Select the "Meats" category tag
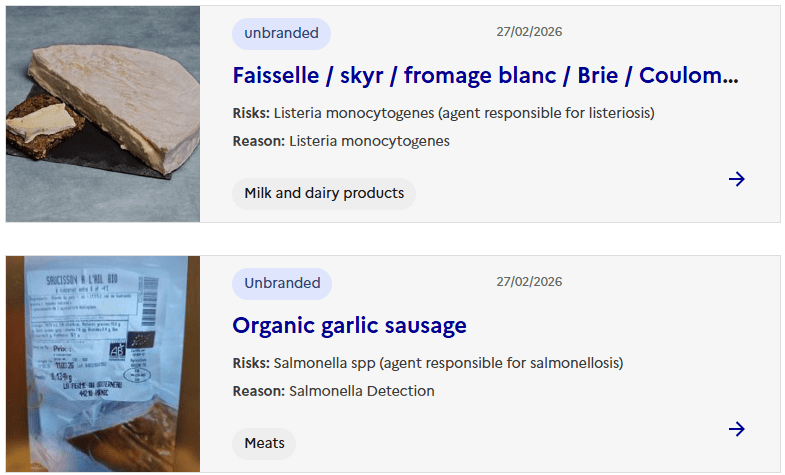This screenshot has width=785, height=475. tap(264, 443)
